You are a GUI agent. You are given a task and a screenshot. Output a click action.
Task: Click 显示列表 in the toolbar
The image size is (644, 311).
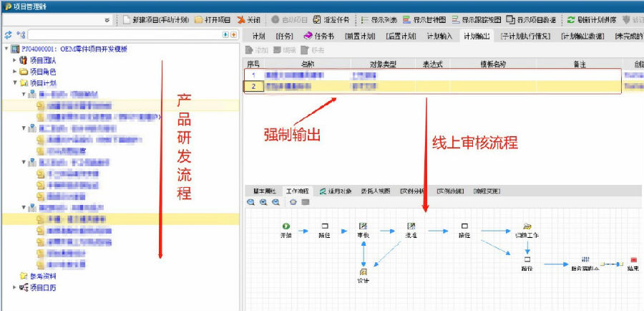click(366, 20)
